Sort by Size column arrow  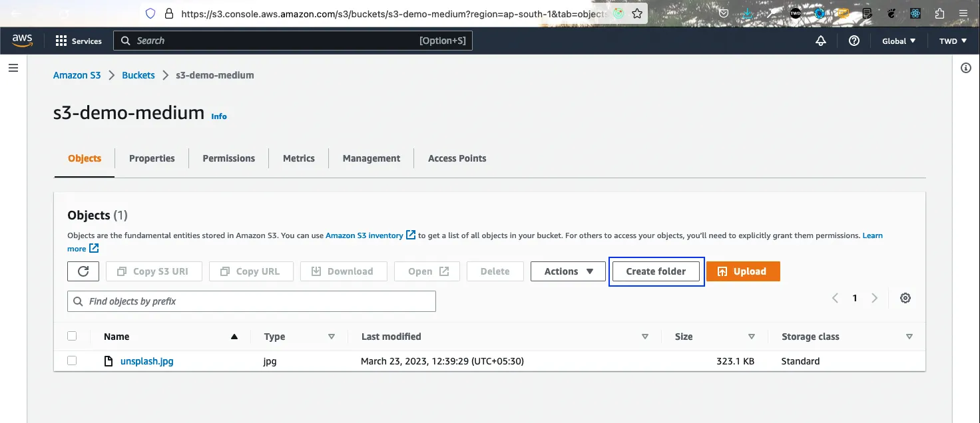point(752,337)
